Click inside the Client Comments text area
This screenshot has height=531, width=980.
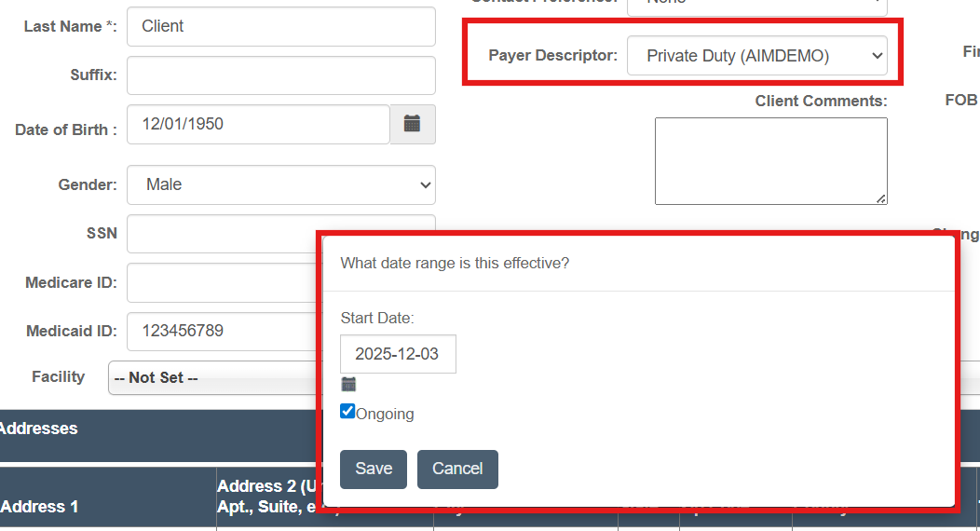[770, 160]
